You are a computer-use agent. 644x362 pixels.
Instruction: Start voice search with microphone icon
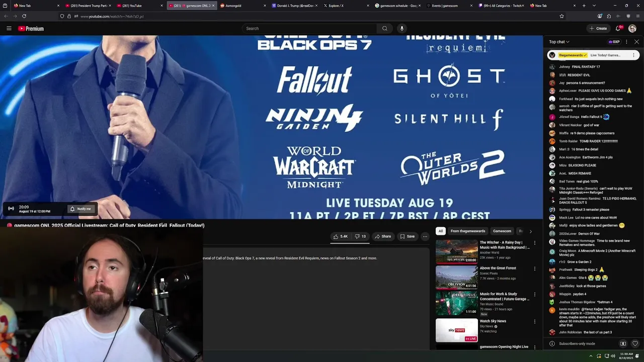point(401,29)
